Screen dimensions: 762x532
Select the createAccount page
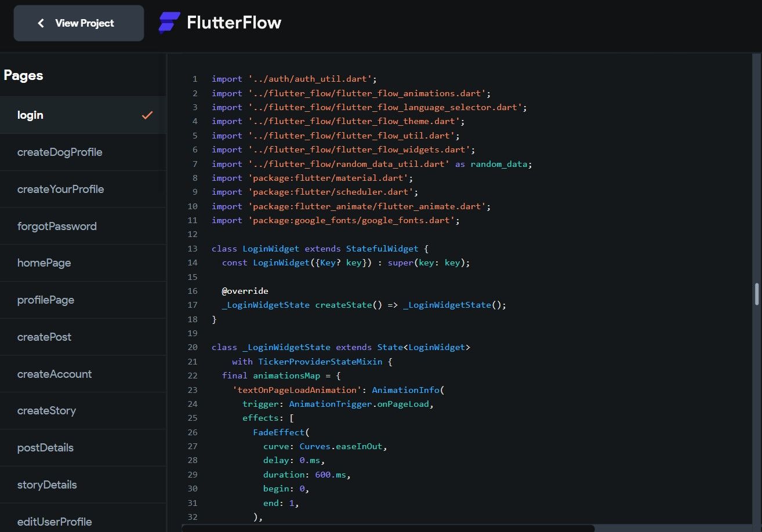[x=55, y=374]
